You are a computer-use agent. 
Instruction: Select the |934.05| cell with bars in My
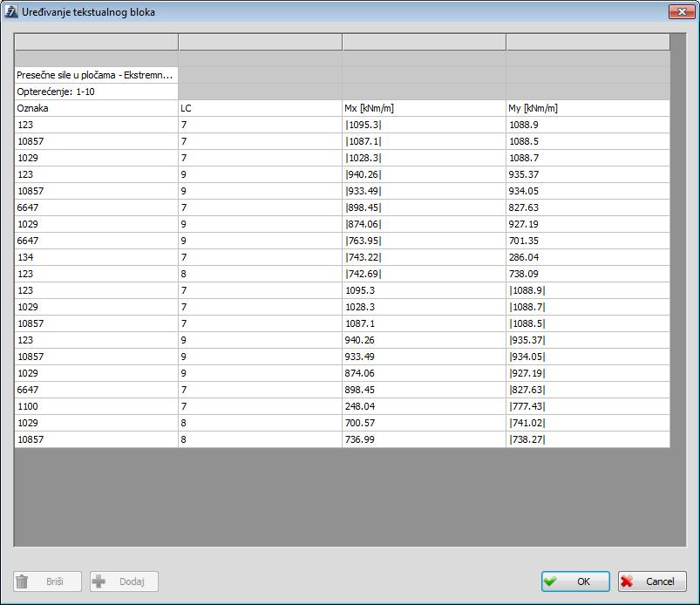point(588,356)
